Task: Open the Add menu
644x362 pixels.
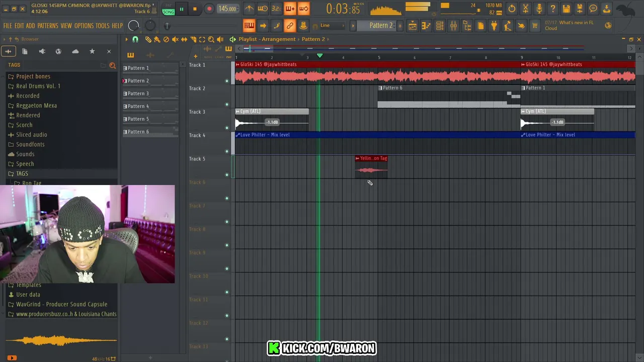Action: tap(30, 26)
